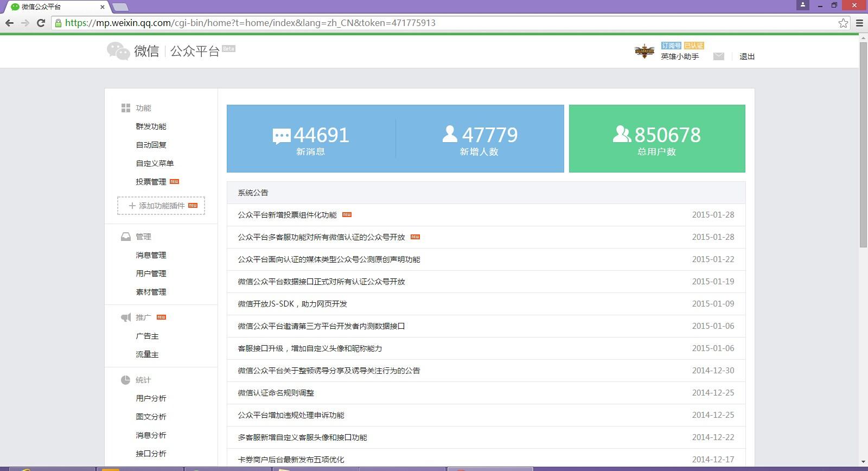Click the 英雄小助手 account name
The height and width of the screenshot is (471, 868).
pos(680,56)
